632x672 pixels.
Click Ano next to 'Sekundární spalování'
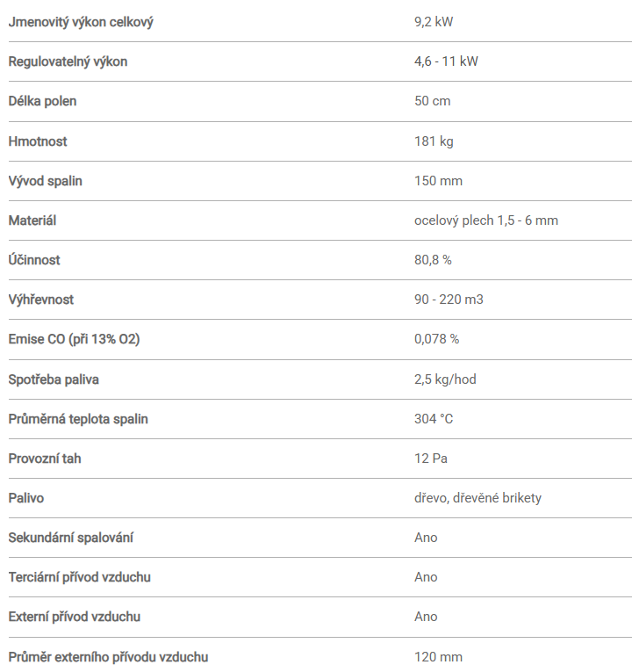[426, 538]
